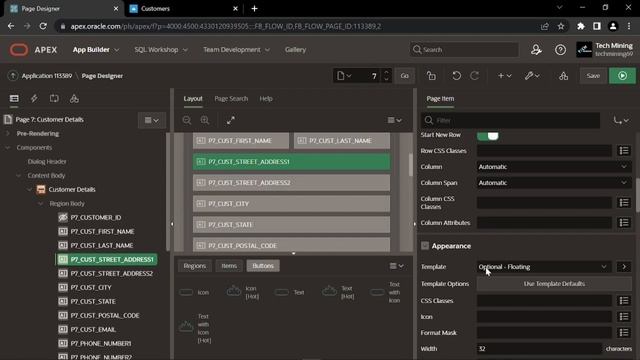
Task: Select P7_CUST_CITY in the tree
Action: click(x=90, y=287)
